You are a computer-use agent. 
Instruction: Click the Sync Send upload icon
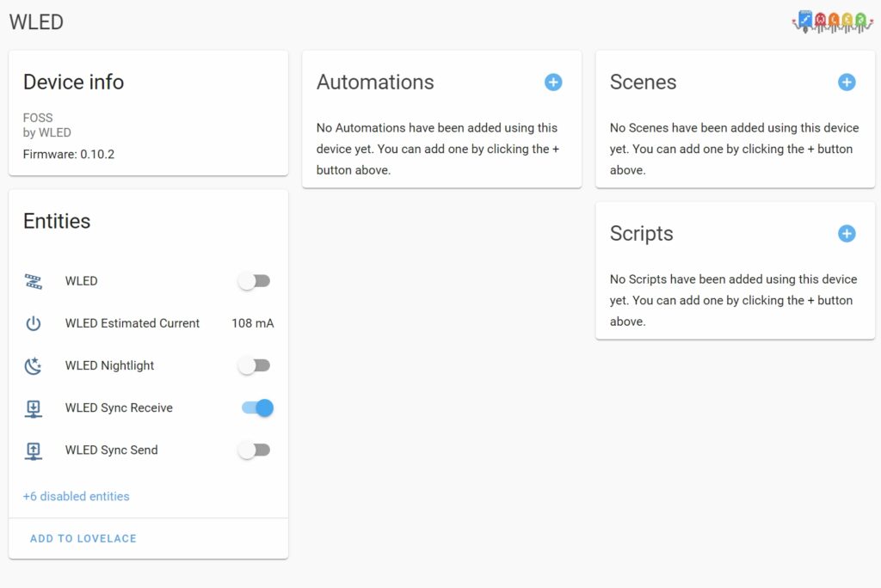pos(34,450)
